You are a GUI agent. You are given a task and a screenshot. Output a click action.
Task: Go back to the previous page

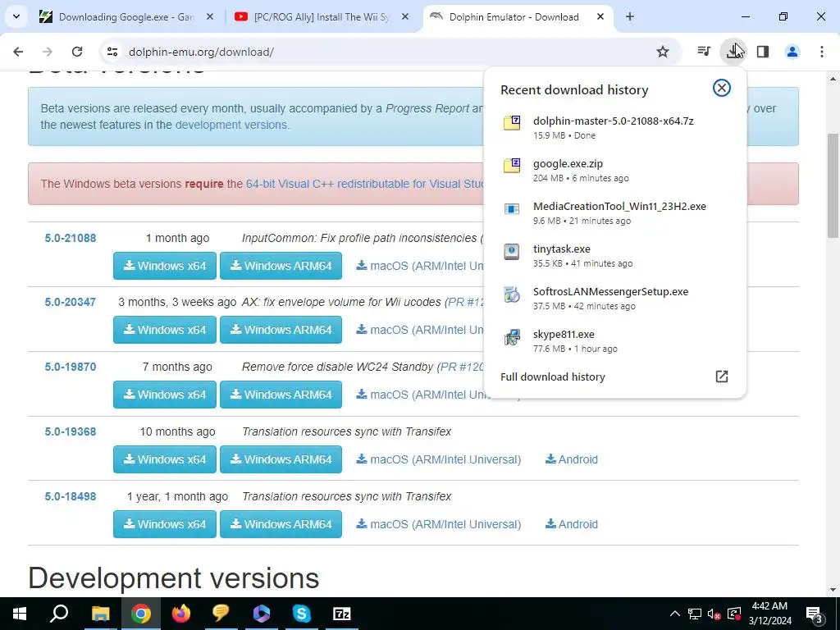tap(18, 52)
